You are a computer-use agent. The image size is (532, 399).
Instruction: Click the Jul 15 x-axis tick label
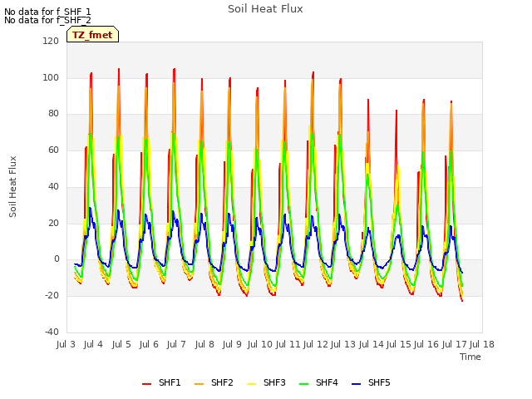[x=398, y=344]
